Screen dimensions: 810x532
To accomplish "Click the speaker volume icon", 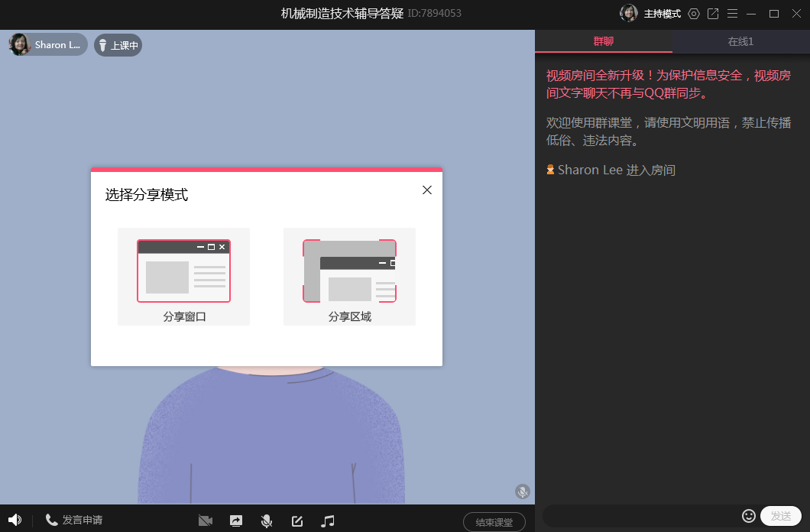I will coord(15,521).
